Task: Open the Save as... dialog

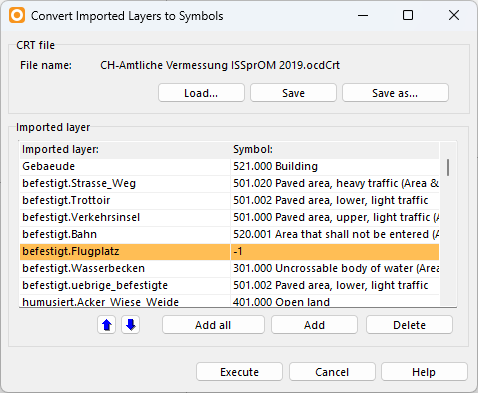Action: pyautogui.click(x=395, y=93)
